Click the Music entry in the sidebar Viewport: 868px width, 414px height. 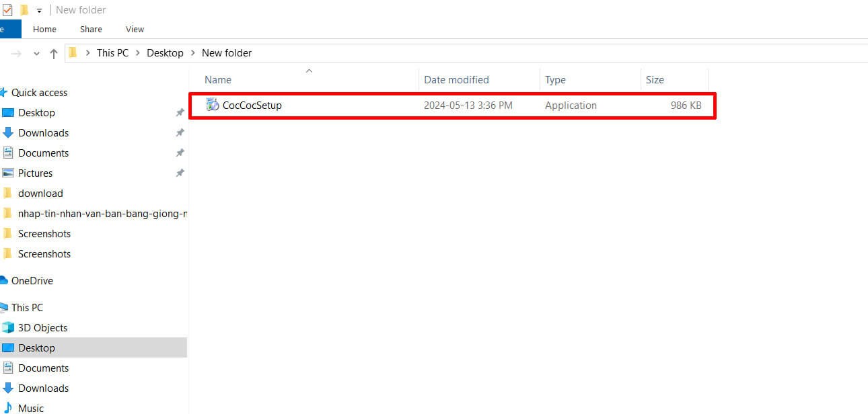pyautogui.click(x=31, y=407)
